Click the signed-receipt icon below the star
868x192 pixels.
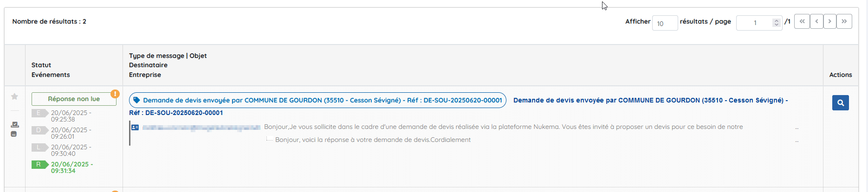(15, 124)
